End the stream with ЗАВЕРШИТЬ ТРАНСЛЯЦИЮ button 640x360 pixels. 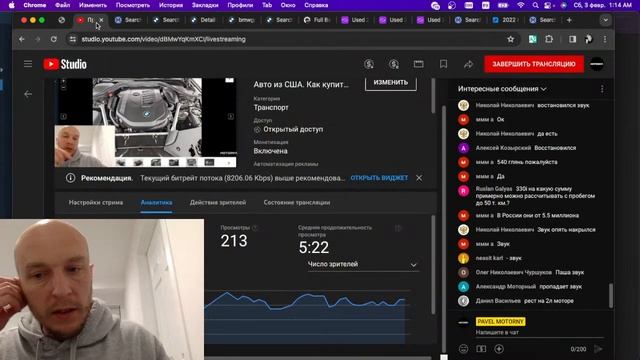[533, 64]
